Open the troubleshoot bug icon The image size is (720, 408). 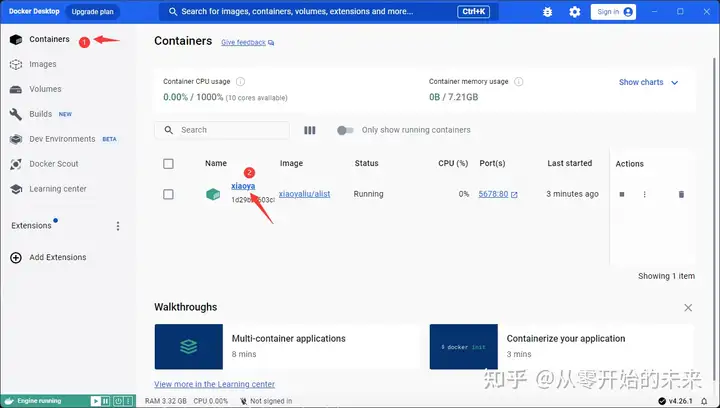click(x=547, y=12)
